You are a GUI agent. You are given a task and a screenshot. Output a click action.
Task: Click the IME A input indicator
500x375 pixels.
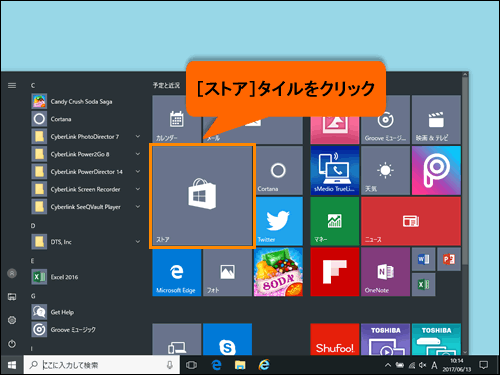(x=434, y=365)
